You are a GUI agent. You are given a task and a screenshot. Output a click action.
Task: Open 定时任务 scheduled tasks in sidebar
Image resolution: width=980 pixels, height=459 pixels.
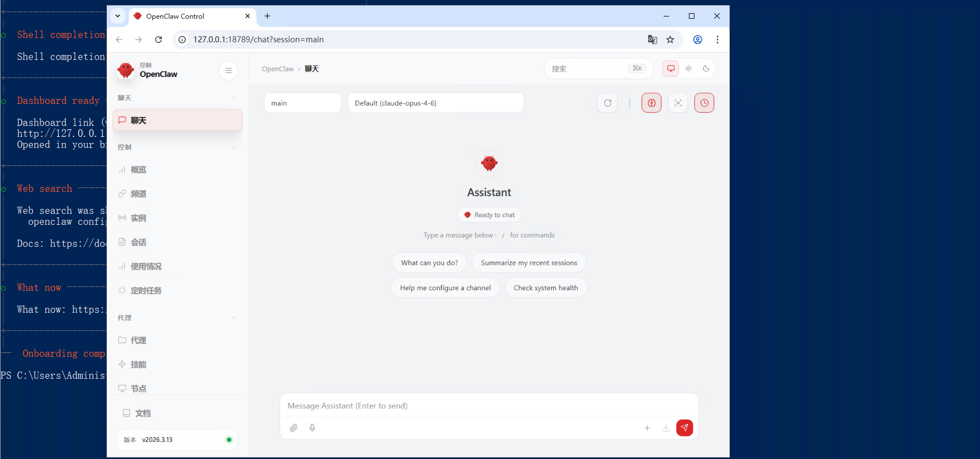pyautogui.click(x=146, y=291)
